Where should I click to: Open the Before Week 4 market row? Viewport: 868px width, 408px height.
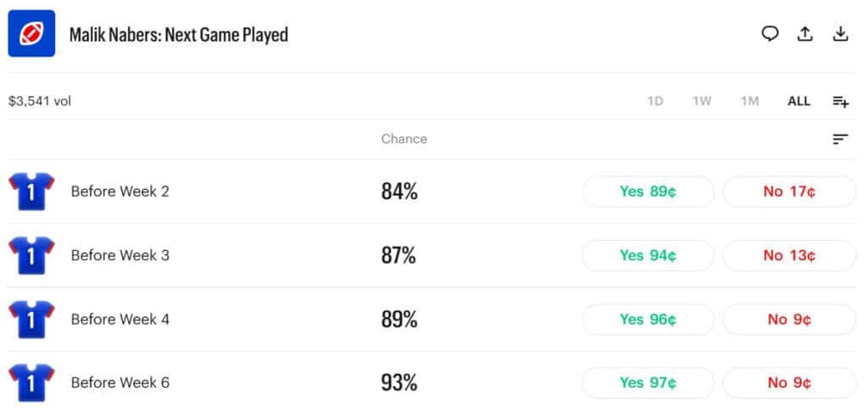[x=431, y=320]
